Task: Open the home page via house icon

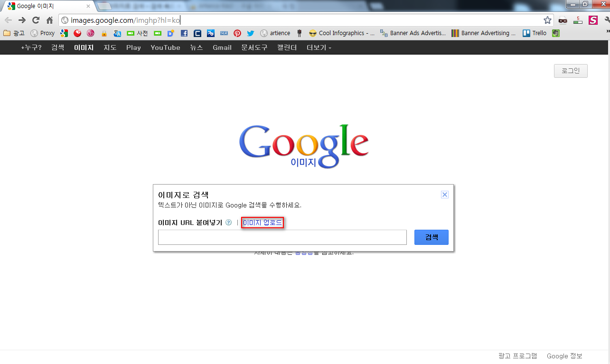Action: 49,20
